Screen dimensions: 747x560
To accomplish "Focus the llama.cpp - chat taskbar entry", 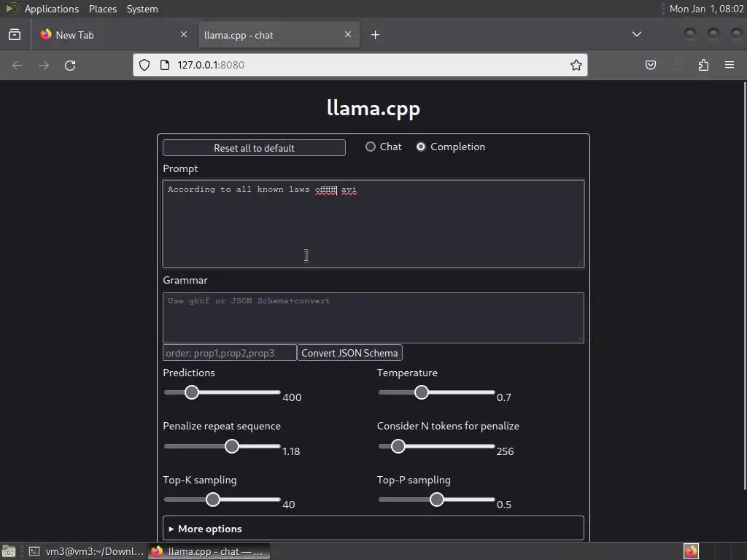I will [209, 551].
